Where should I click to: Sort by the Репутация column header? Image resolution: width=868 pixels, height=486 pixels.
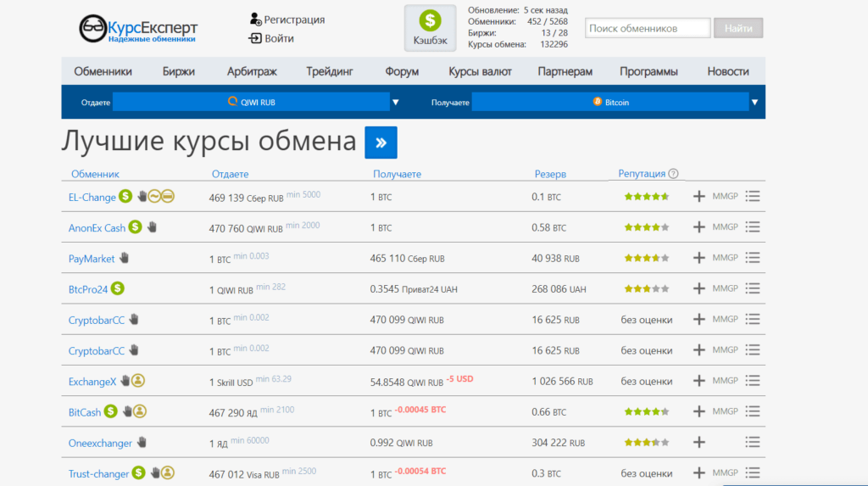tap(642, 174)
